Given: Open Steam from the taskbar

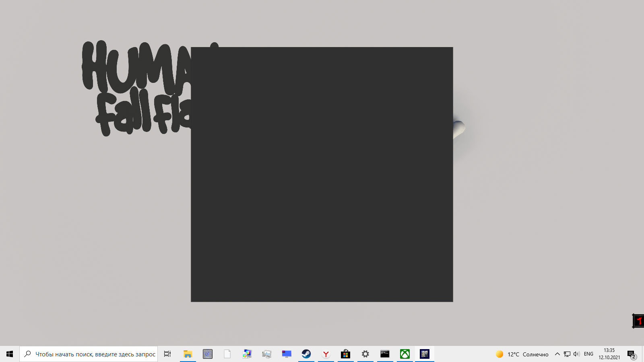Looking at the screenshot, I should (x=306, y=354).
